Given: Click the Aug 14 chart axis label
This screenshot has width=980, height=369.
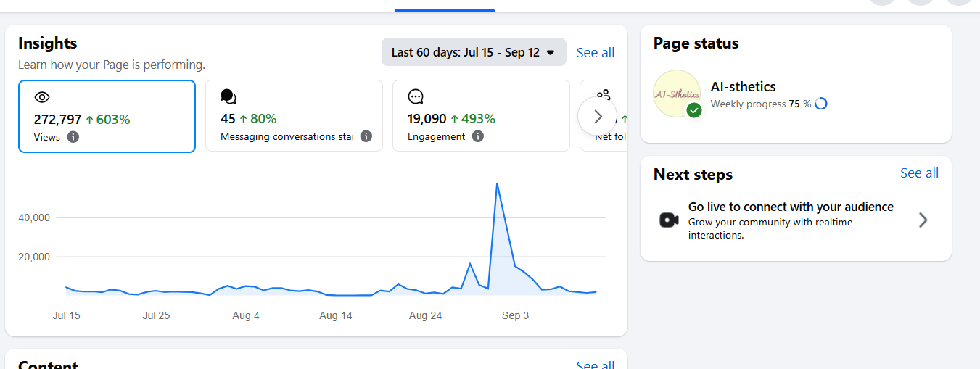Looking at the screenshot, I should pyautogui.click(x=336, y=315).
